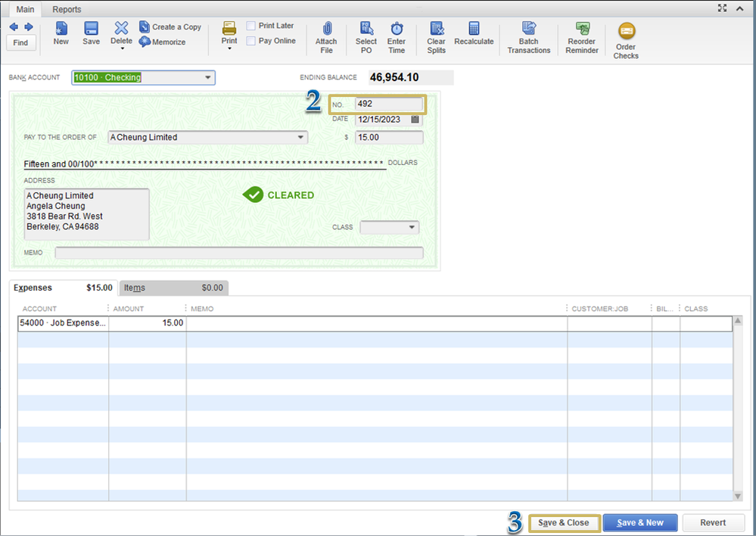Switch to the Reports tab
Screen dimensions: 756x536
click(67, 9)
